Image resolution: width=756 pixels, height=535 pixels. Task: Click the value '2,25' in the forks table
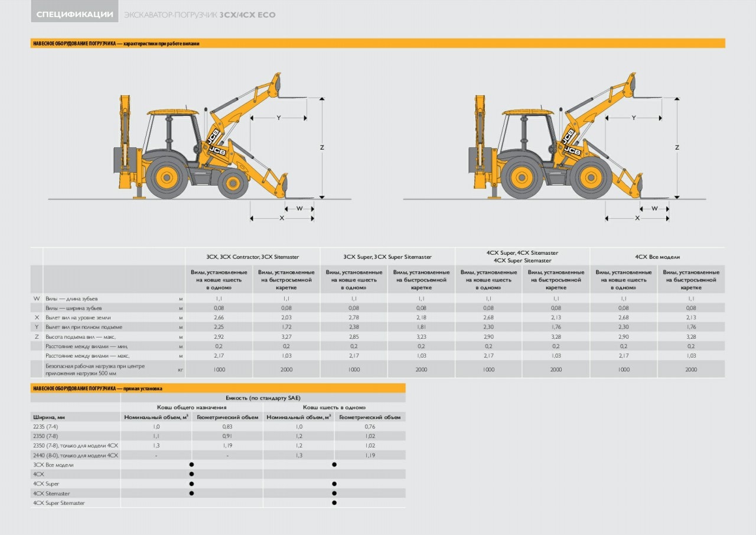pos(219,327)
